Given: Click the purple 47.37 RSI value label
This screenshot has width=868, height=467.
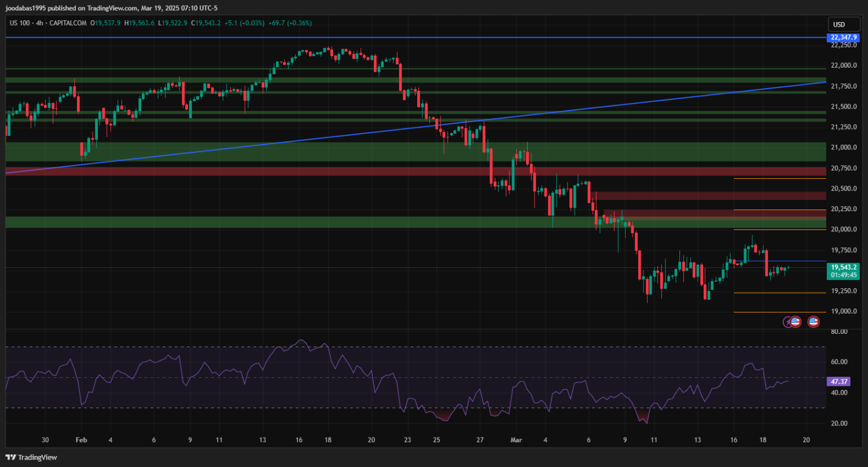Looking at the screenshot, I should (838, 382).
